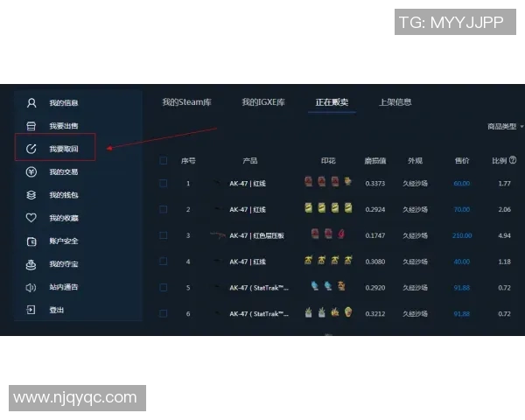Click the 我要出售 shop icon in sidebar
Screen dimensions: 525x420
click(x=31, y=126)
